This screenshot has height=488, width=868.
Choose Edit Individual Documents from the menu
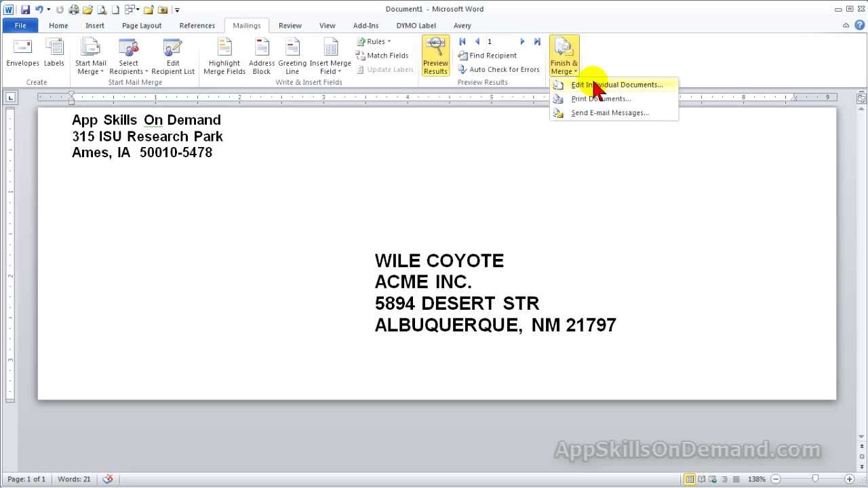pyautogui.click(x=616, y=84)
